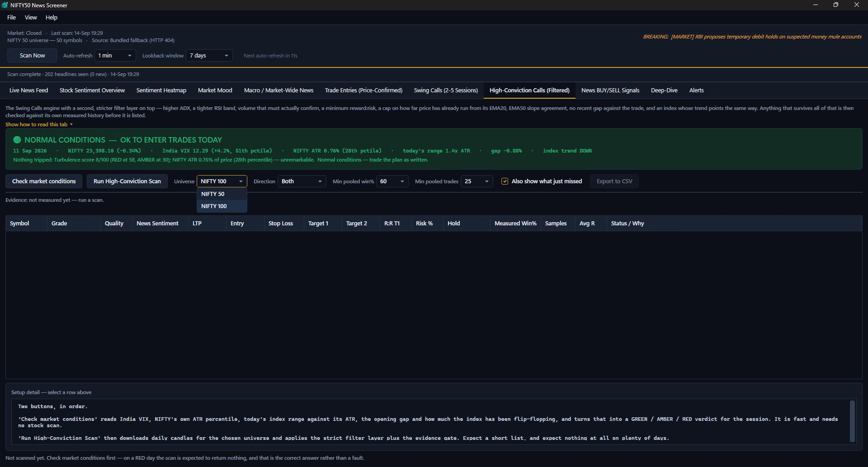Sort by the Symbol column header

click(x=26, y=224)
